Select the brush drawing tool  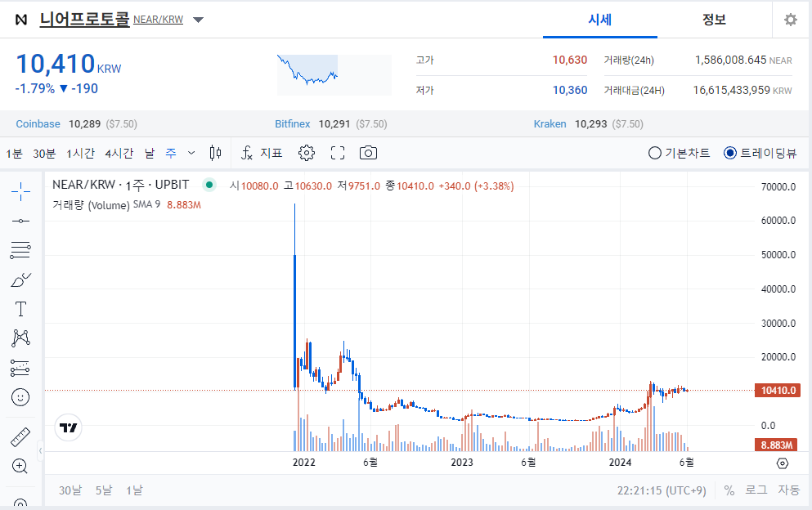coord(20,279)
